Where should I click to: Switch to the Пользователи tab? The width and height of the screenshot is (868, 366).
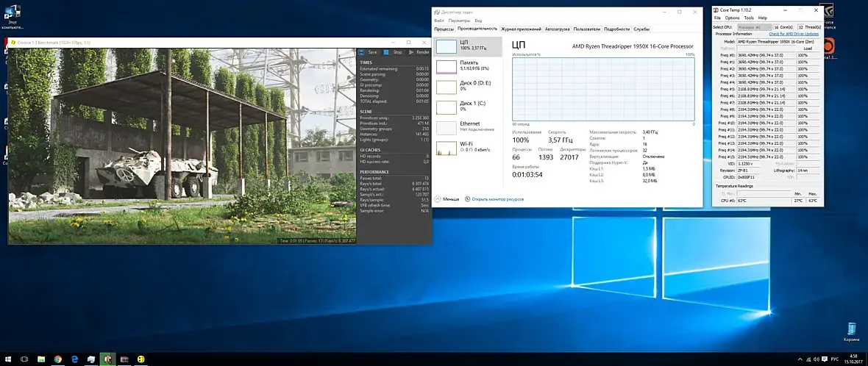(x=587, y=29)
